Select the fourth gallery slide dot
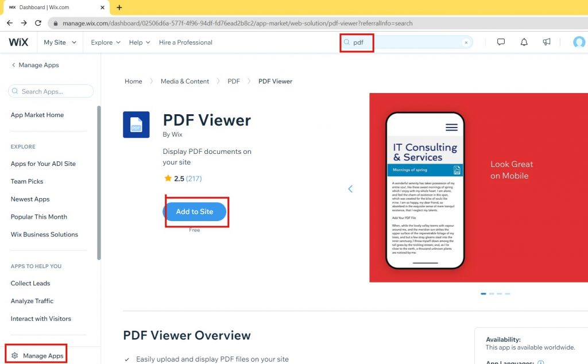 (508, 293)
